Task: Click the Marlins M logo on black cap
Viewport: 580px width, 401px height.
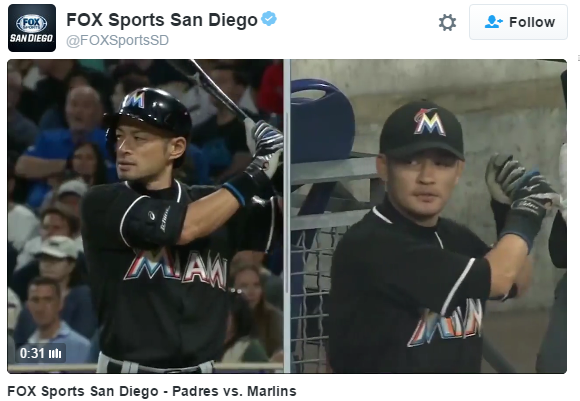Action: (x=429, y=121)
